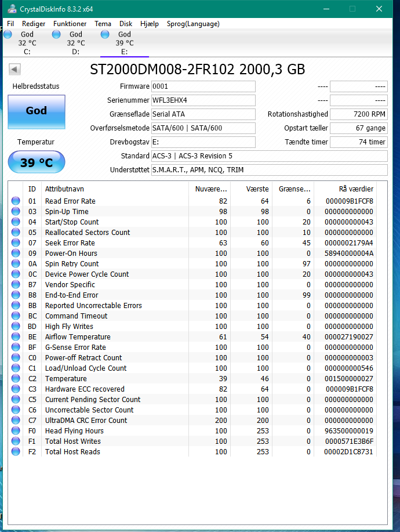The height and width of the screenshot is (532, 400).
Task: Click status icon for Total Host Writes
Action: coord(16,441)
